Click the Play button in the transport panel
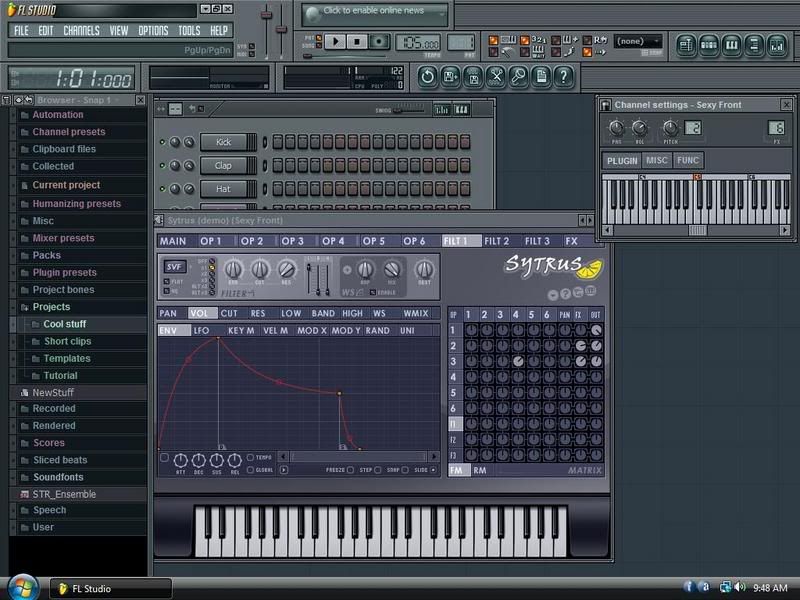The width and height of the screenshot is (800, 600). point(335,41)
